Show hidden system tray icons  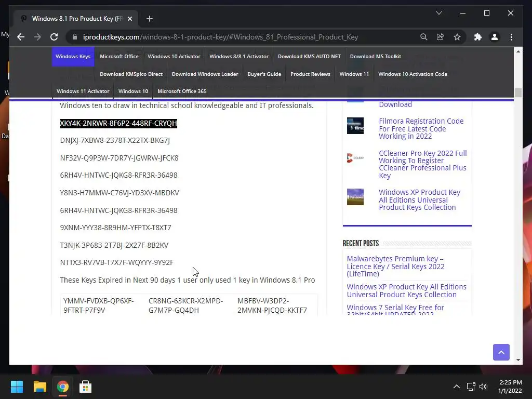[457, 387]
